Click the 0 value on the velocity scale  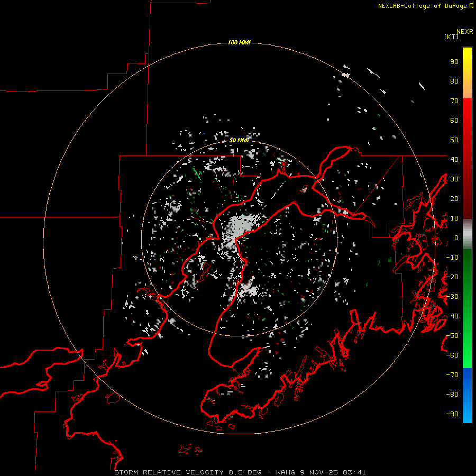click(456, 238)
